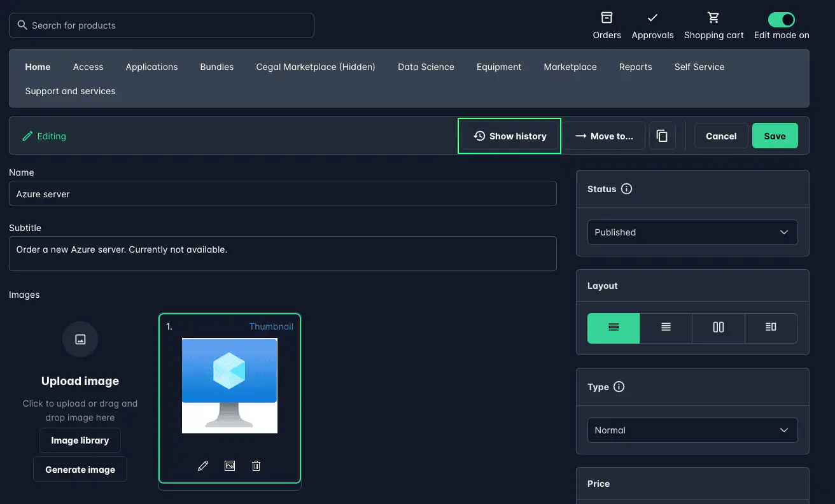Click the Show history button
The height and width of the screenshot is (504, 835).
tap(509, 136)
